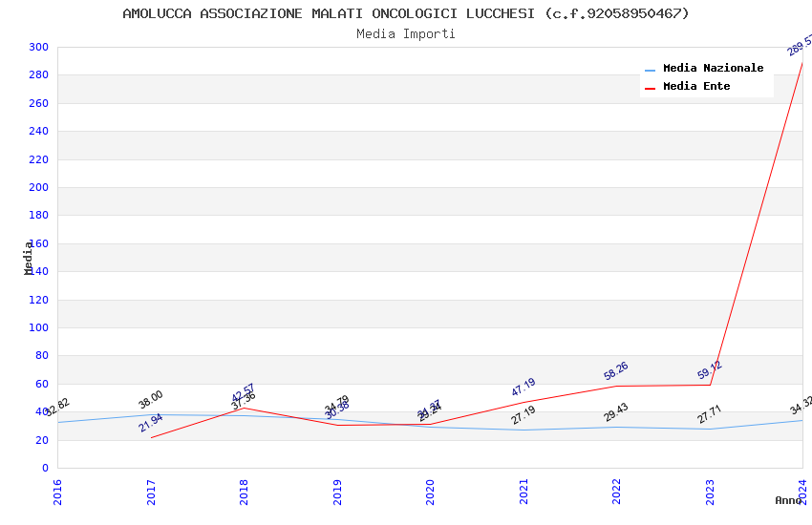Click the 20 y-axis tick label
This screenshot has width=812, height=525.
[x=42, y=440]
